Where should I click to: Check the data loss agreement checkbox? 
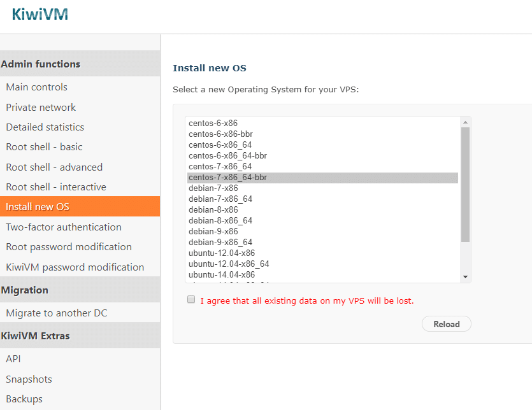191,299
